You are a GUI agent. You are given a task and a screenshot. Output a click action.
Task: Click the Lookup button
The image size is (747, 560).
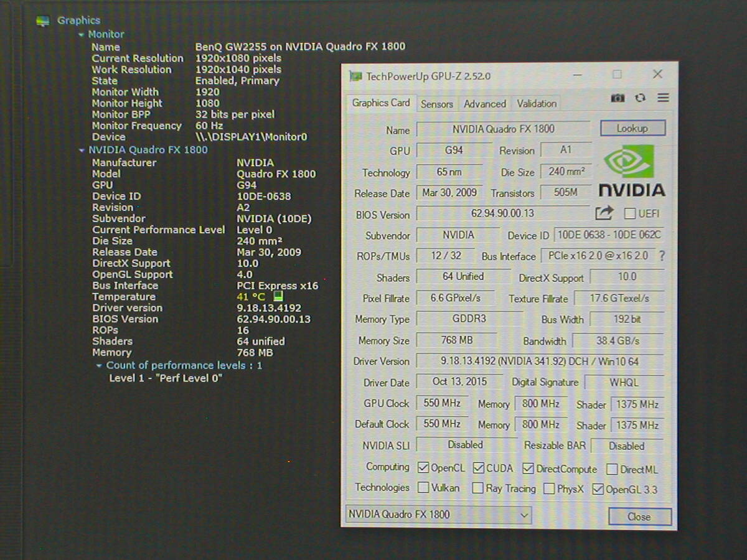(632, 128)
